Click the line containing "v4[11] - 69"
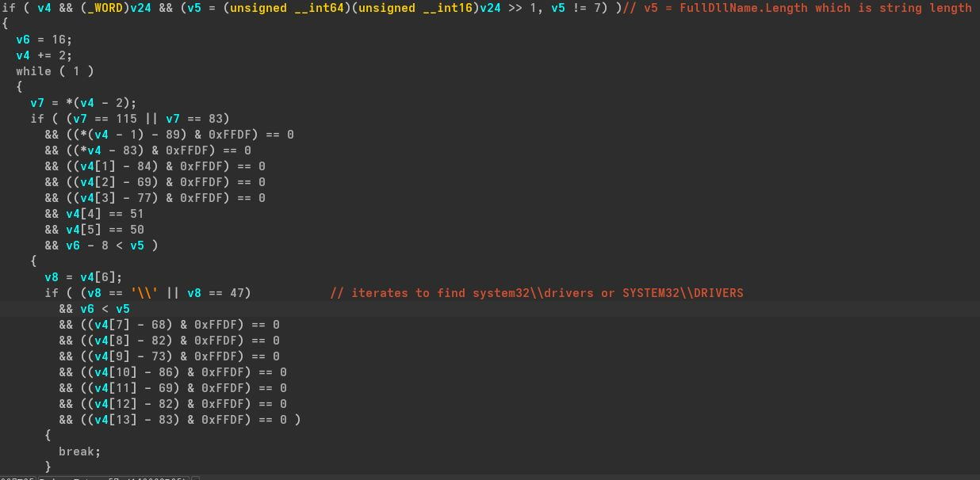Screen dimensions: 980x480 point(173,388)
